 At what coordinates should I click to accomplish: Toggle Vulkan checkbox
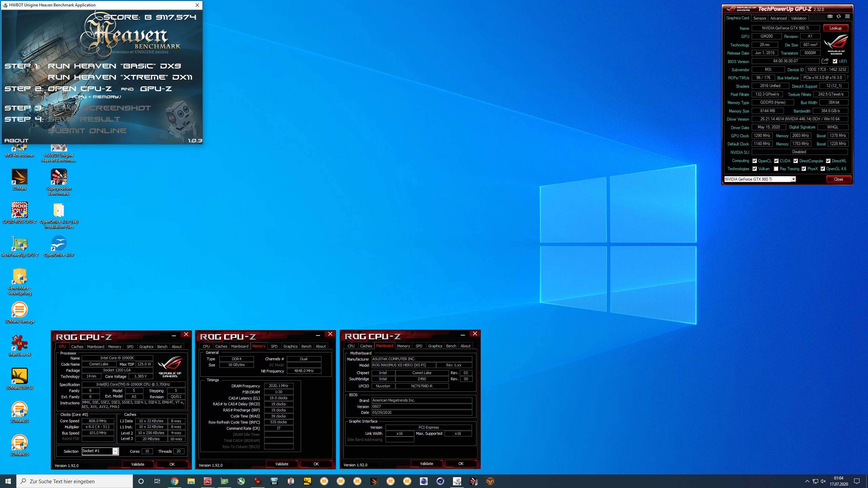(754, 169)
